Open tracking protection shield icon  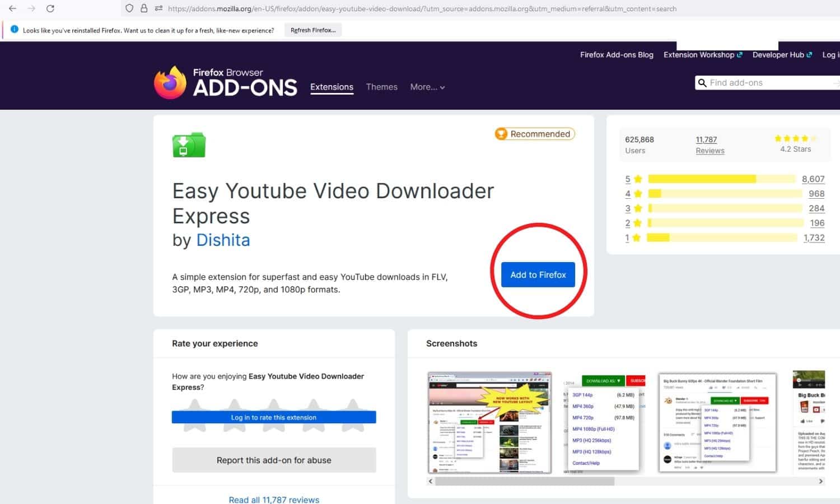tap(129, 8)
